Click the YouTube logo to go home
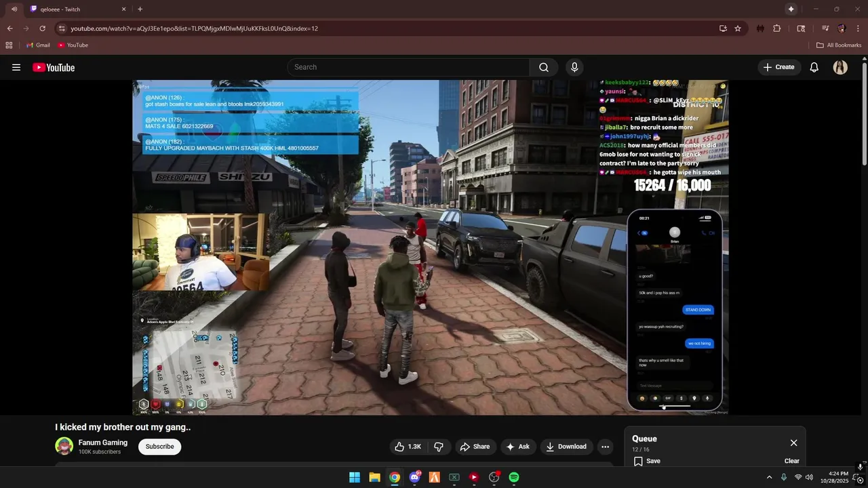868x488 pixels. tap(54, 67)
